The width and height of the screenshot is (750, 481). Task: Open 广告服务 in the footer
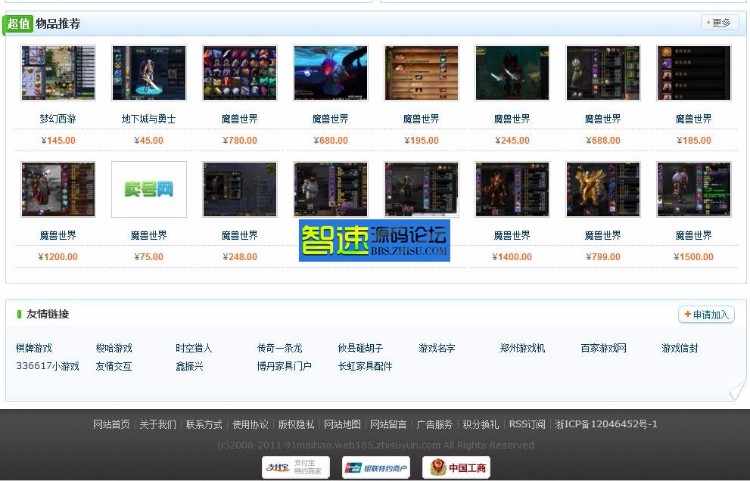click(x=434, y=425)
